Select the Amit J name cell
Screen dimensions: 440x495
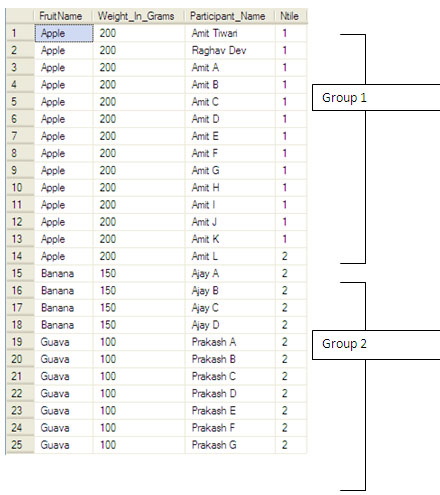click(230, 222)
